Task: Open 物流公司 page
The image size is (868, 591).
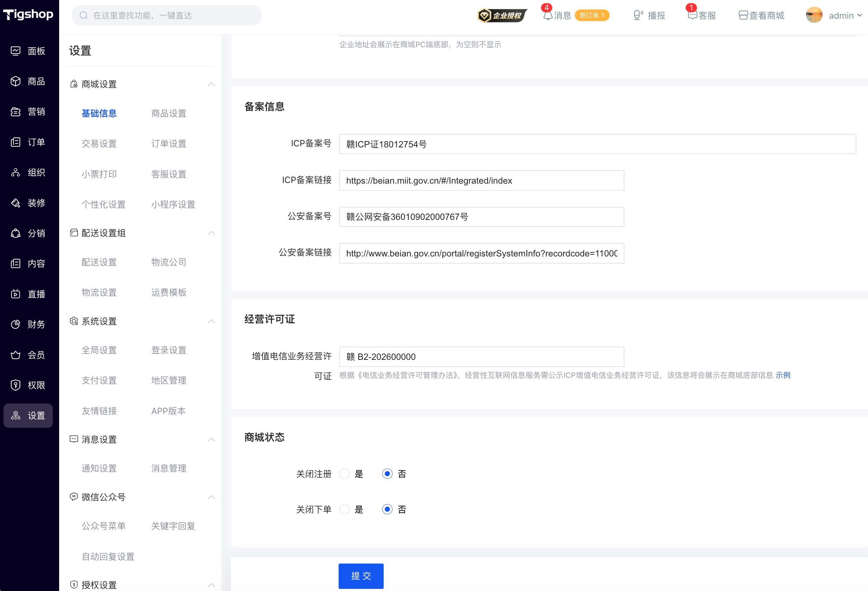Action: point(169,262)
